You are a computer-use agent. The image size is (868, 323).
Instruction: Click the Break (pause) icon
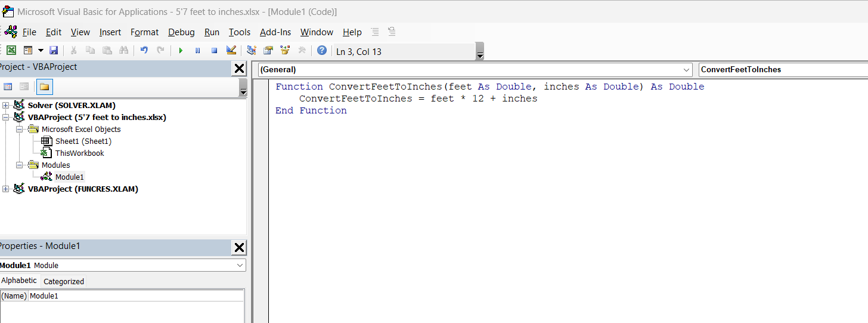[197, 51]
